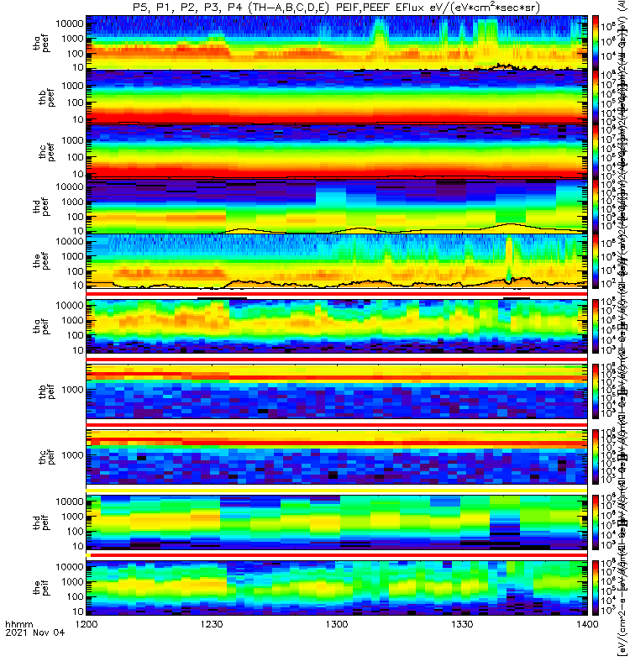
Task: Click inside the tha peef spectrogram panel
Action: 337,43
